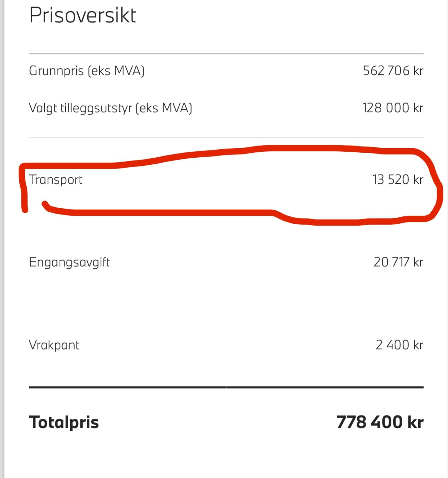
Task: Click the divider line below Prisoversikt heading
Action: (x=226, y=54)
